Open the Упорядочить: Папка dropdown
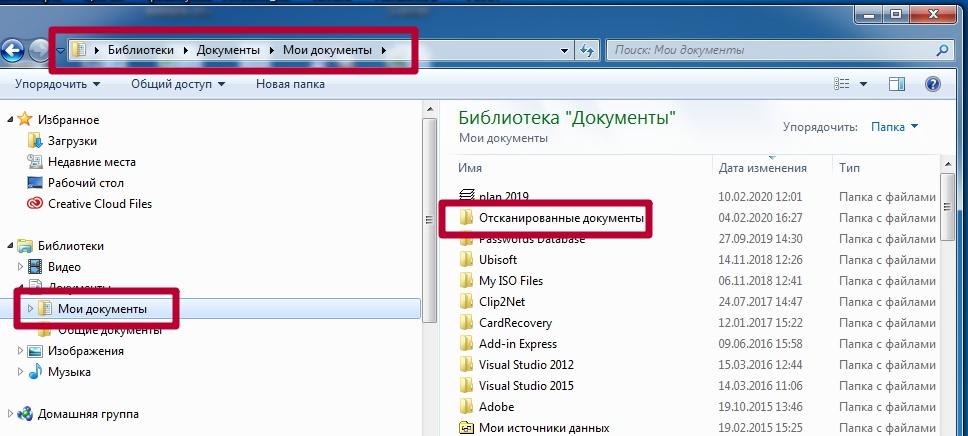Image resolution: width=968 pixels, height=436 pixels. pyautogui.click(x=895, y=127)
